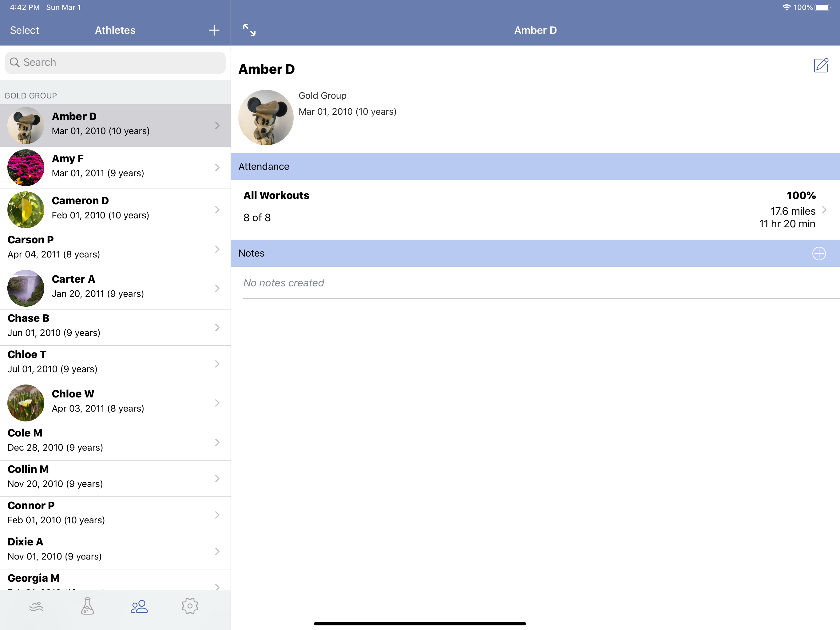This screenshot has height=630, width=840.
Task: Open Carson P's disclosure chevron
Action: pyautogui.click(x=217, y=249)
